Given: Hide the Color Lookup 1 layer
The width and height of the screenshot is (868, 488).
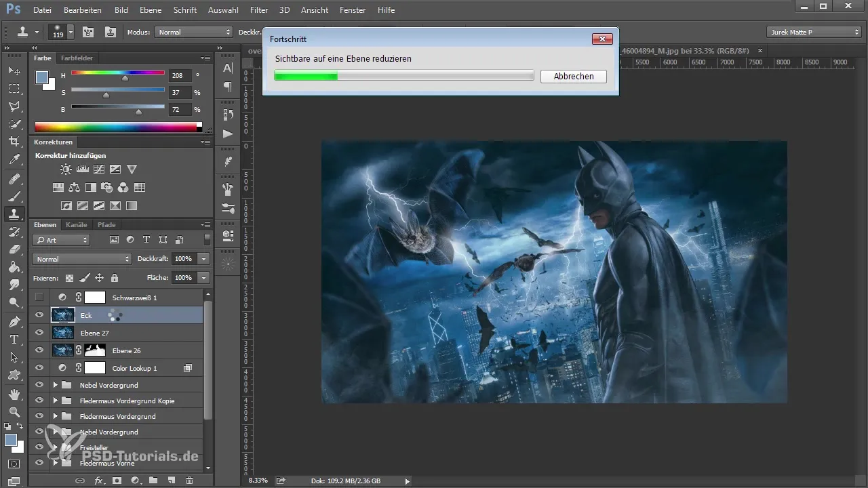Looking at the screenshot, I should (39, 368).
